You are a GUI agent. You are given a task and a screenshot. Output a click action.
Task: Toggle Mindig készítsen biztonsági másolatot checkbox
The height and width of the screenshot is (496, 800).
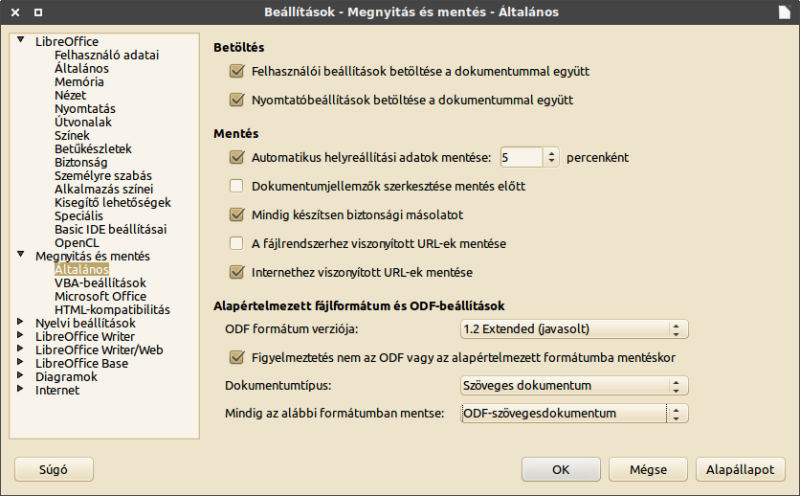point(237,214)
